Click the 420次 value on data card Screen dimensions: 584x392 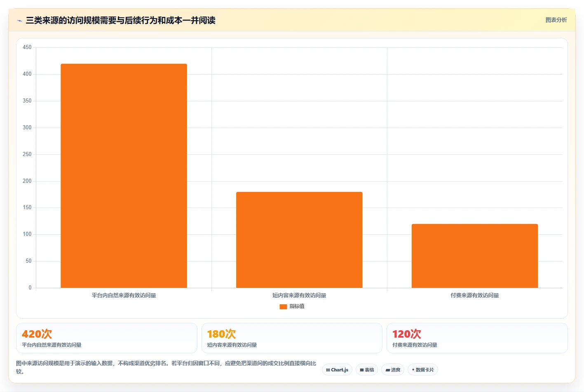[37, 334]
